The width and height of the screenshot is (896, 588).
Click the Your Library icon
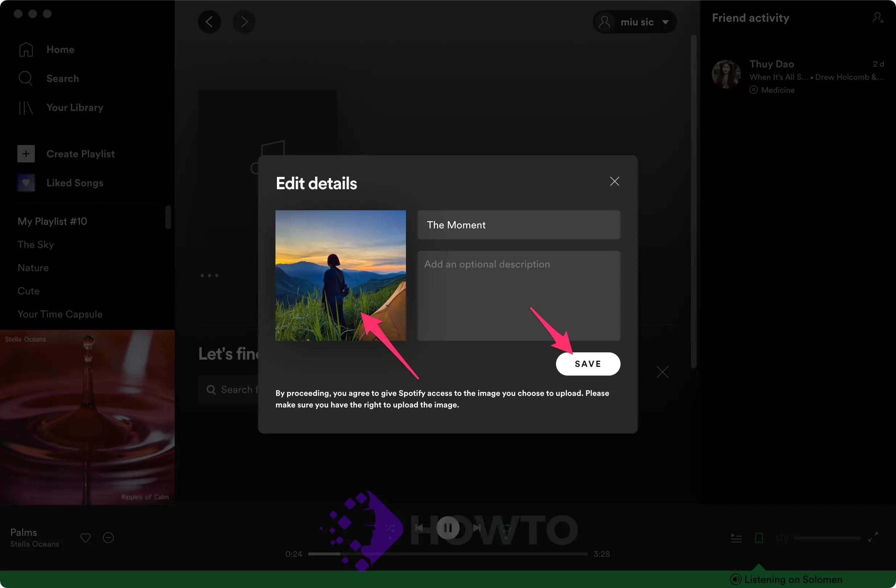tap(25, 107)
